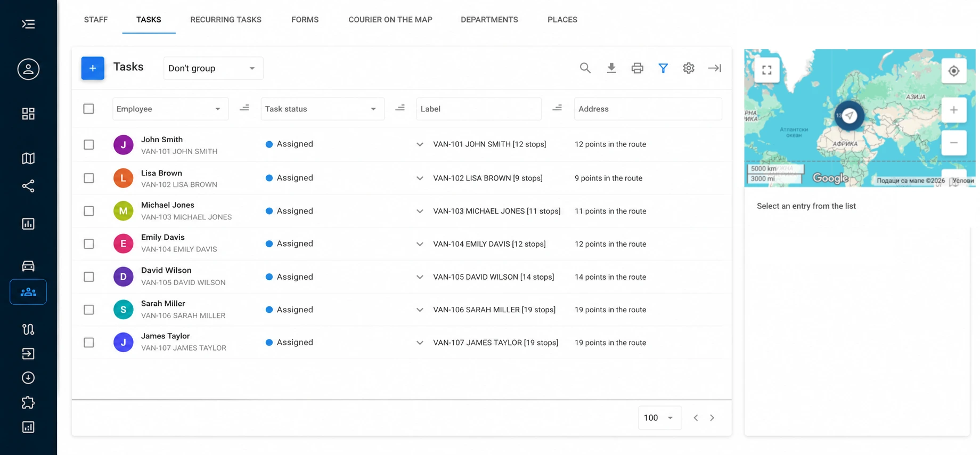Viewport: 980px width, 455px height.
Task: Click the search magnifier icon in Tasks toolbar
Action: click(x=585, y=68)
